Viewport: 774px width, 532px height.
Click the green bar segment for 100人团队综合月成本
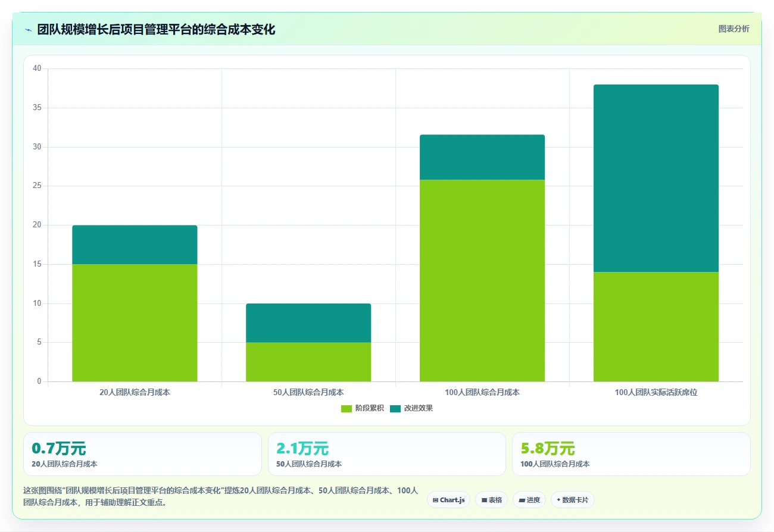pyautogui.click(x=482, y=280)
